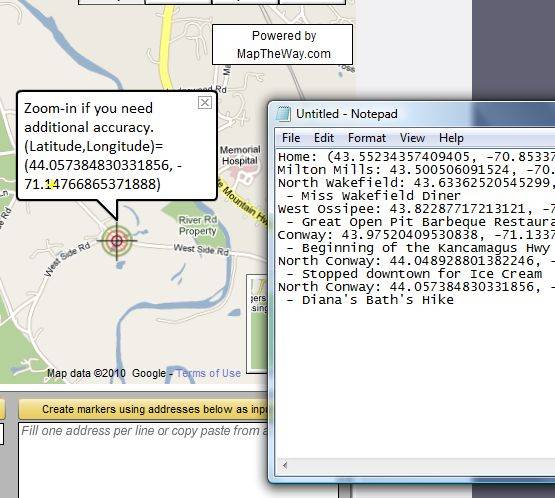Click the 'West Ossipee' line in Notepad
The image size is (555, 498).
[x=416, y=209]
